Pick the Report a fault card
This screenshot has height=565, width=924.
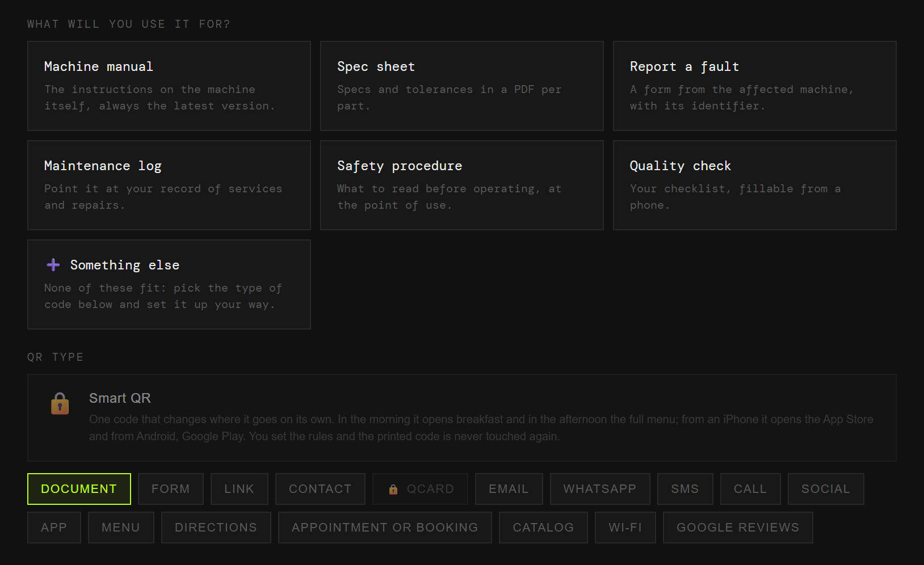click(755, 86)
